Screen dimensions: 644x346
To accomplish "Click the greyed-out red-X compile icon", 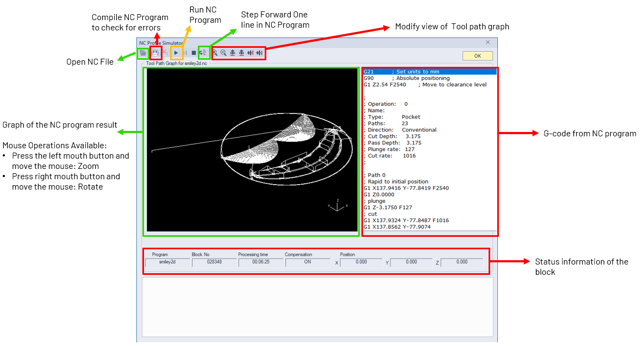I will (164, 53).
